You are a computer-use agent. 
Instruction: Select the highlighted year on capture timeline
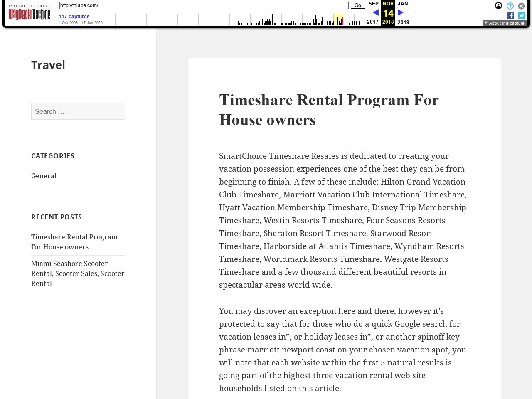[339, 20]
